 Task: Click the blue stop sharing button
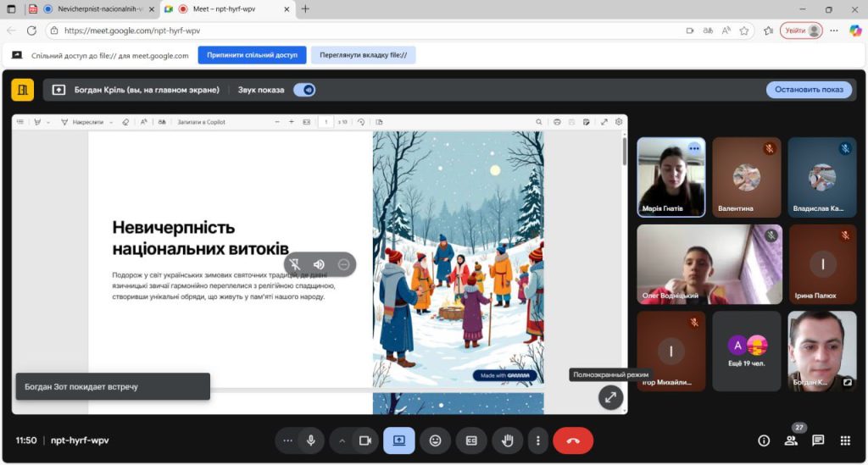pos(252,55)
